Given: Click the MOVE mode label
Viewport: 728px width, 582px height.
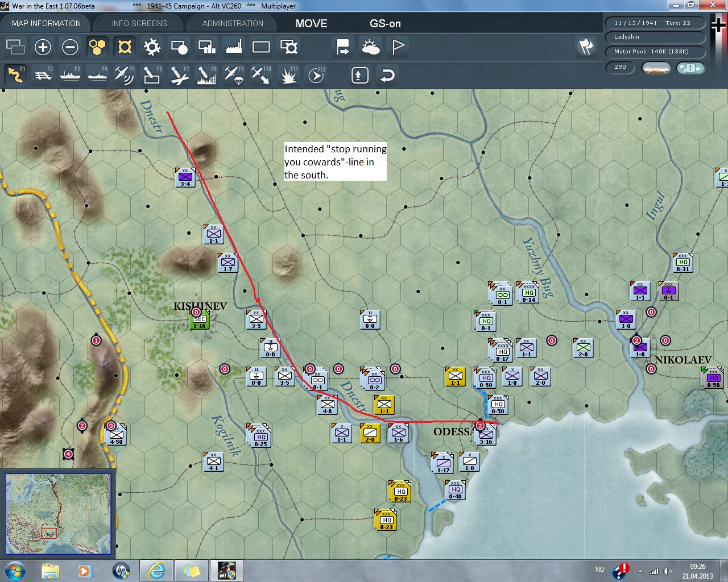Looking at the screenshot, I should click(311, 23).
